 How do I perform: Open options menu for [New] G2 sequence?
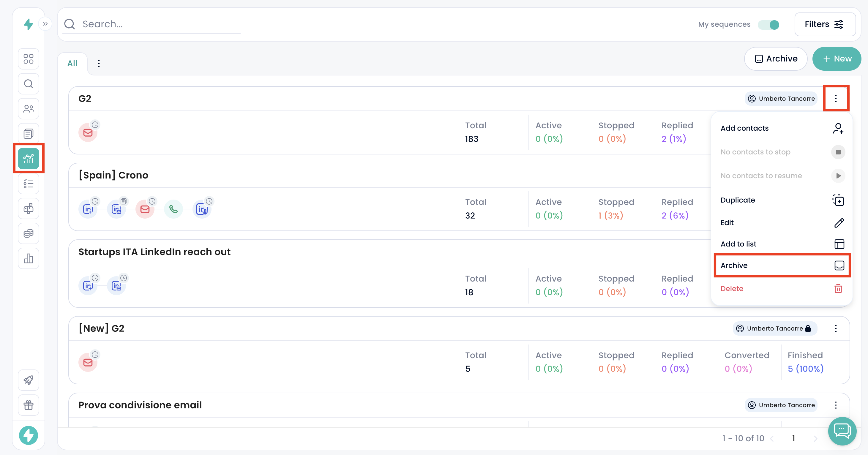point(836,328)
